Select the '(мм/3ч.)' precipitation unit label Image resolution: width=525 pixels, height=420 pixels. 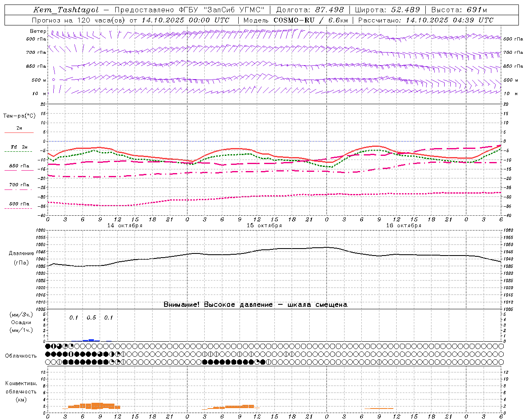[21, 315]
